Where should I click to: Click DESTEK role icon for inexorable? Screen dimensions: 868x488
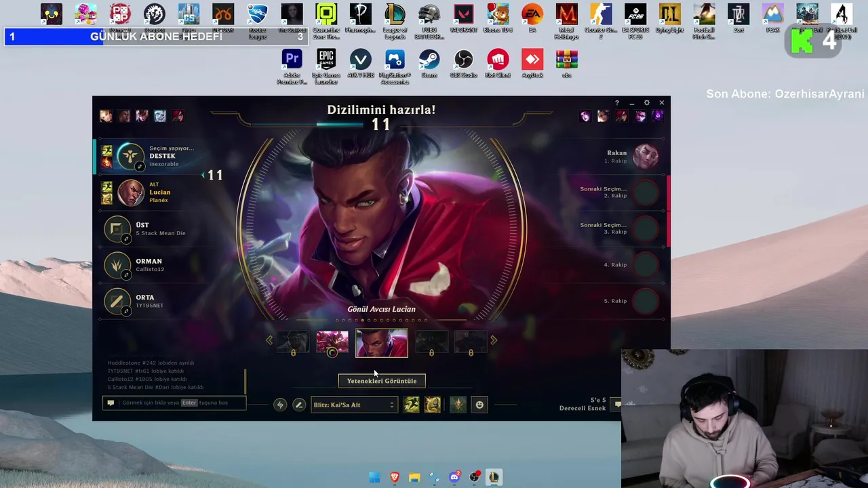(x=130, y=156)
